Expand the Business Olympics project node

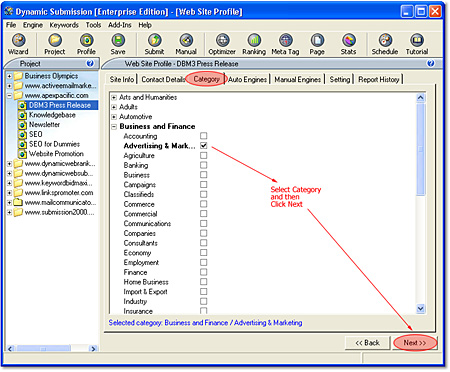9,76
